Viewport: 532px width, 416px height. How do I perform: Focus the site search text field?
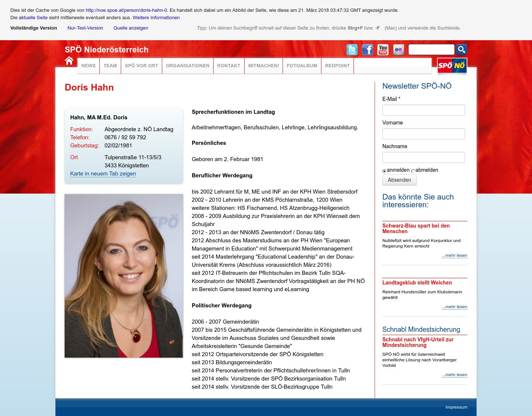431,50
